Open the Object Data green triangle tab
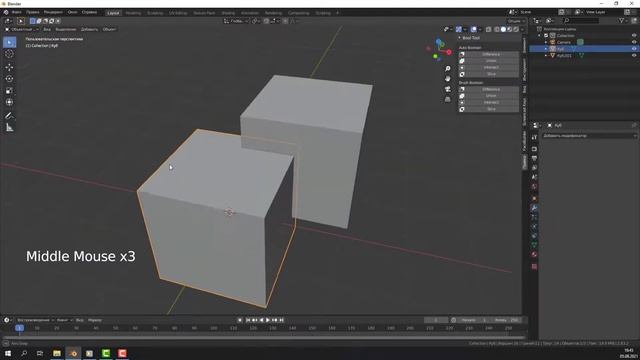The image size is (640, 360). click(x=534, y=245)
